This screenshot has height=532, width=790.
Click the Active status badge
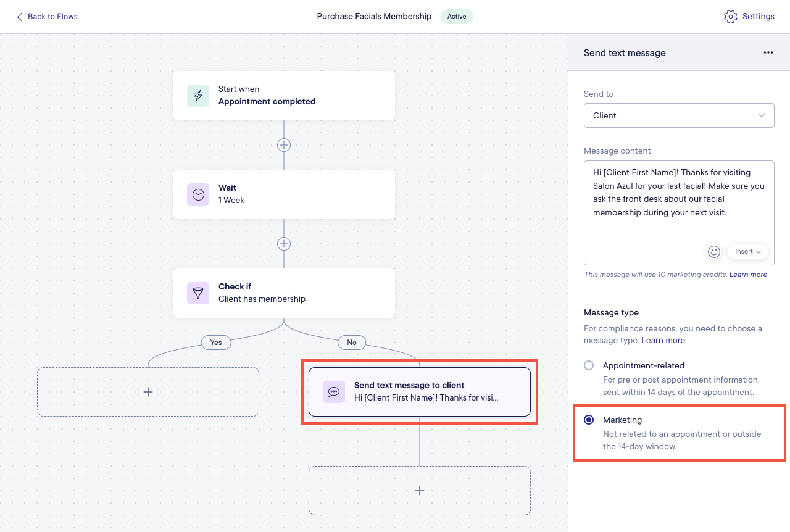click(x=457, y=17)
